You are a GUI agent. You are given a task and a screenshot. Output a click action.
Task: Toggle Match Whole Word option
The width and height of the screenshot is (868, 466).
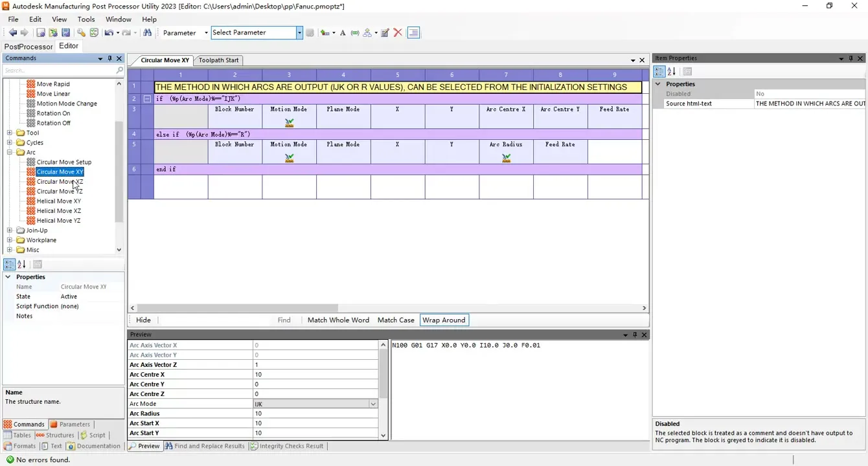click(338, 320)
